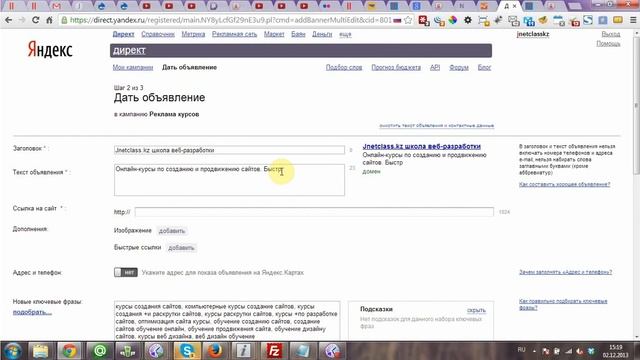Click the Выход logout link

[611, 34]
